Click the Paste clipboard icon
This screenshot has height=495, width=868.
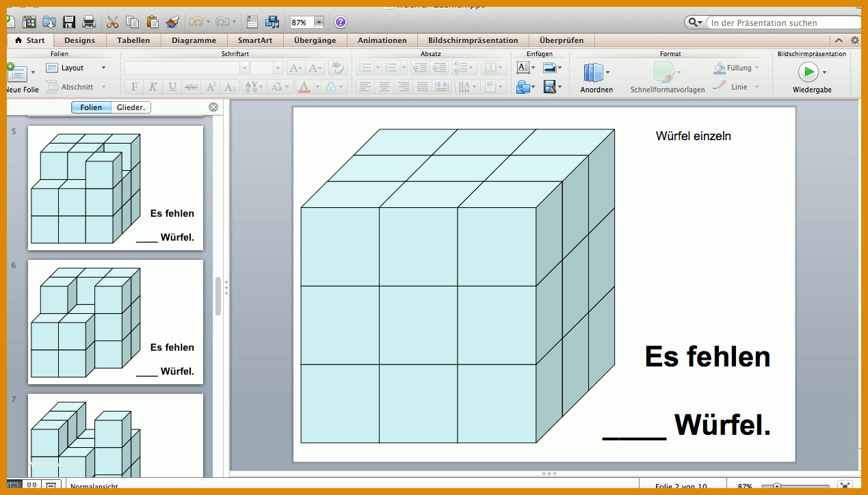(x=152, y=22)
